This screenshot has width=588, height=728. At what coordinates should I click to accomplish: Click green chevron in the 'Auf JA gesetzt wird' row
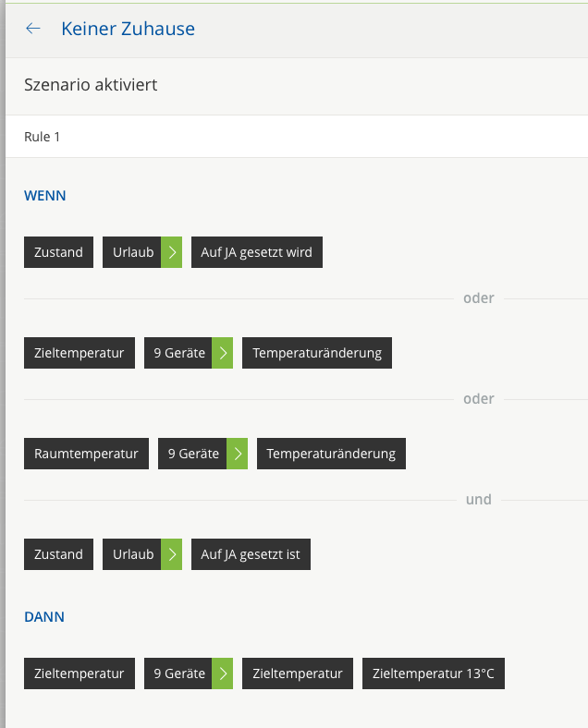click(x=172, y=252)
